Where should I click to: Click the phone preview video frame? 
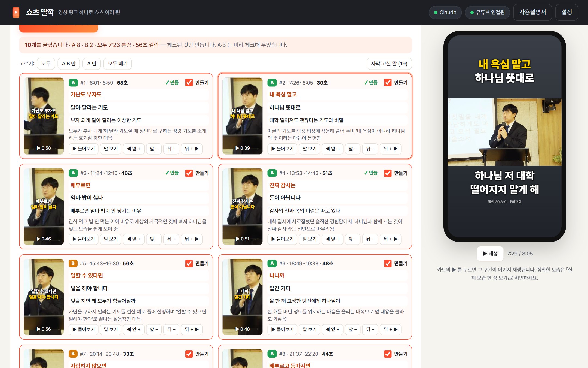504,132
